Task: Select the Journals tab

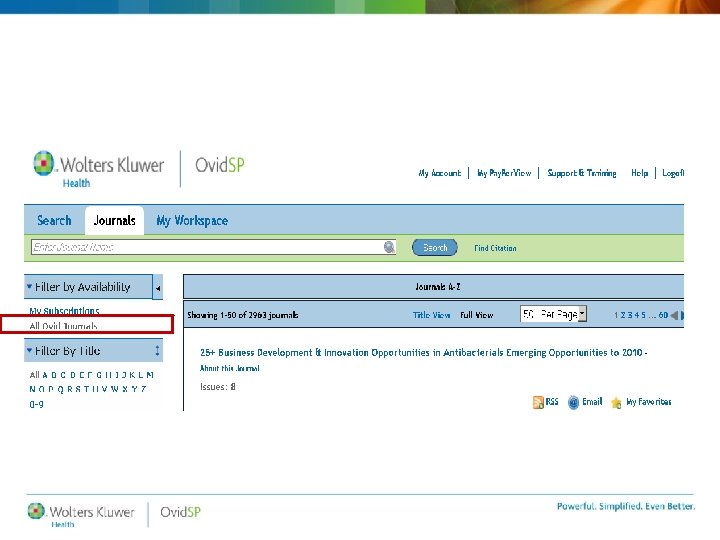Action: [114, 220]
